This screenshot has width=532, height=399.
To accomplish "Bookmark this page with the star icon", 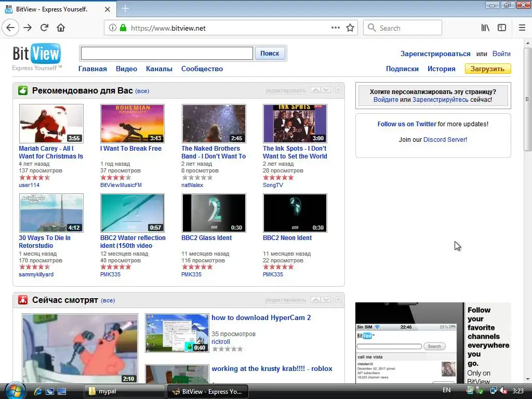I will tap(350, 28).
